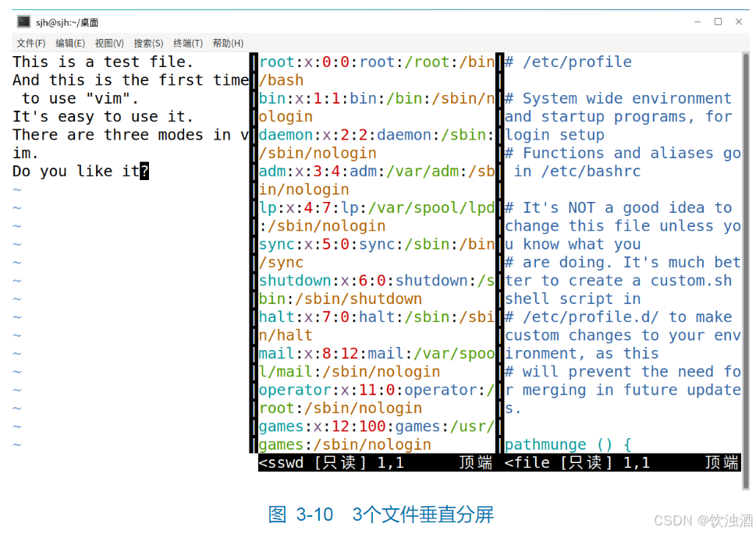Close the terminal window
The image size is (756, 534).
[x=739, y=22]
